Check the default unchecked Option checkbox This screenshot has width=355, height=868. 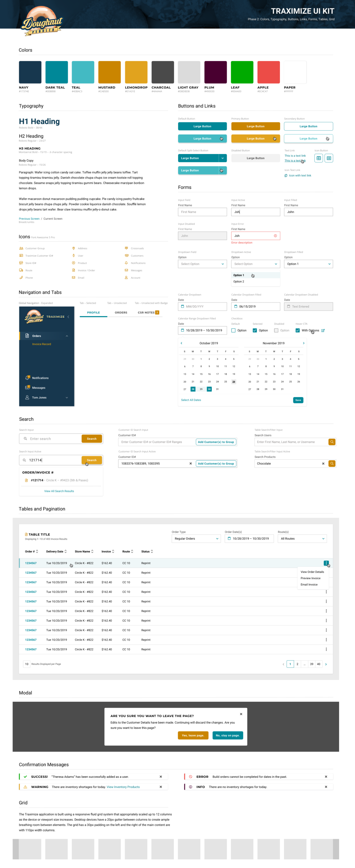(233, 330)
